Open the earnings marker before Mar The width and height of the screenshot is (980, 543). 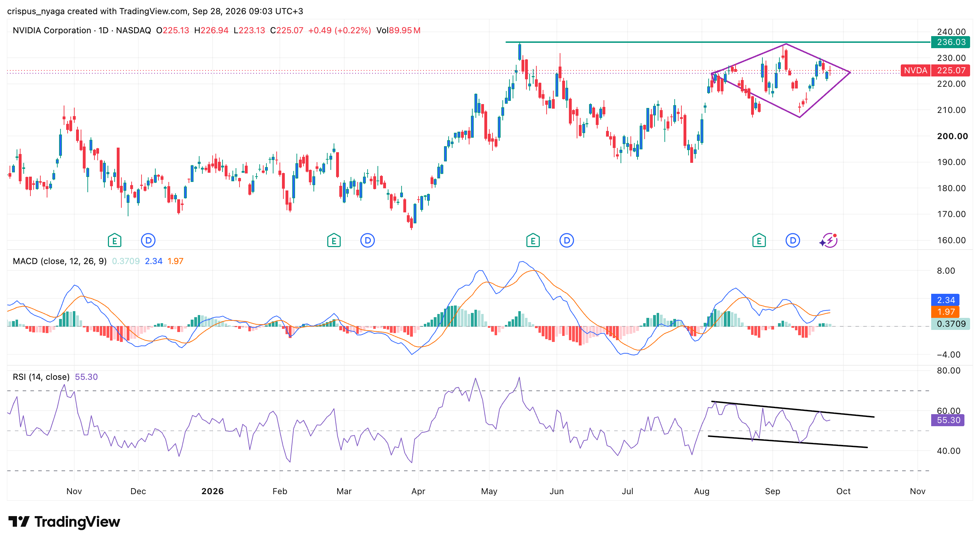pyautogui.click(x=334, y=240)
